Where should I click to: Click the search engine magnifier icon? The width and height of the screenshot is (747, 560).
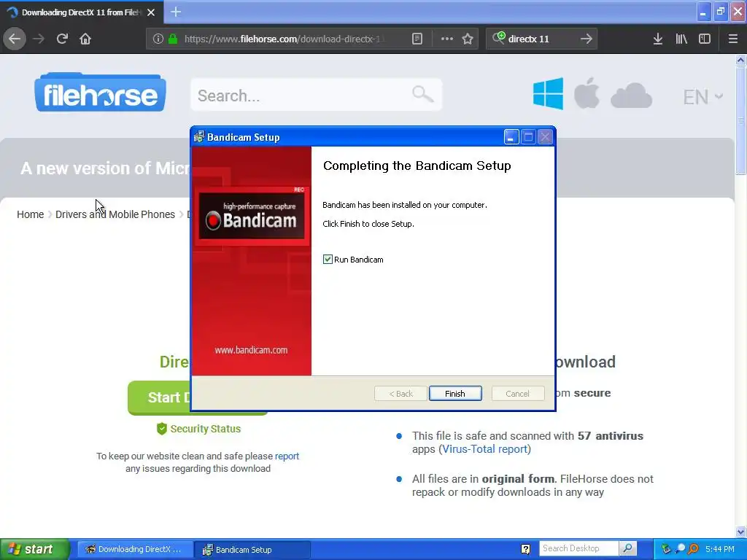tap(499, 38)
